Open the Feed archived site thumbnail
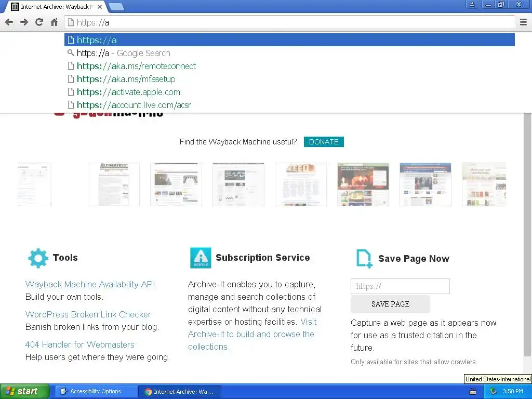Screen dimensions: 532x399 tap(301, 184)
